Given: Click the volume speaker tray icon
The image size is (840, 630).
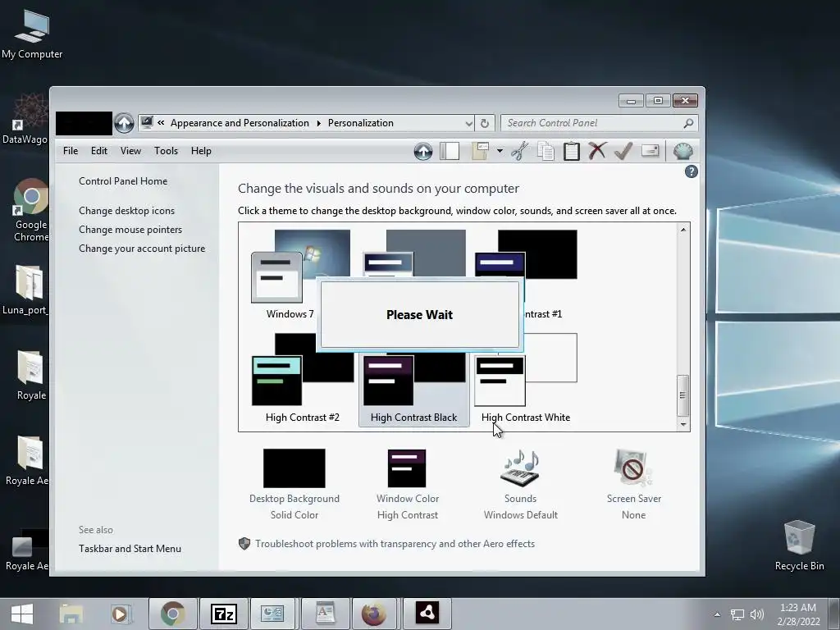Looking at the screenshot, I should coord(757,614).
